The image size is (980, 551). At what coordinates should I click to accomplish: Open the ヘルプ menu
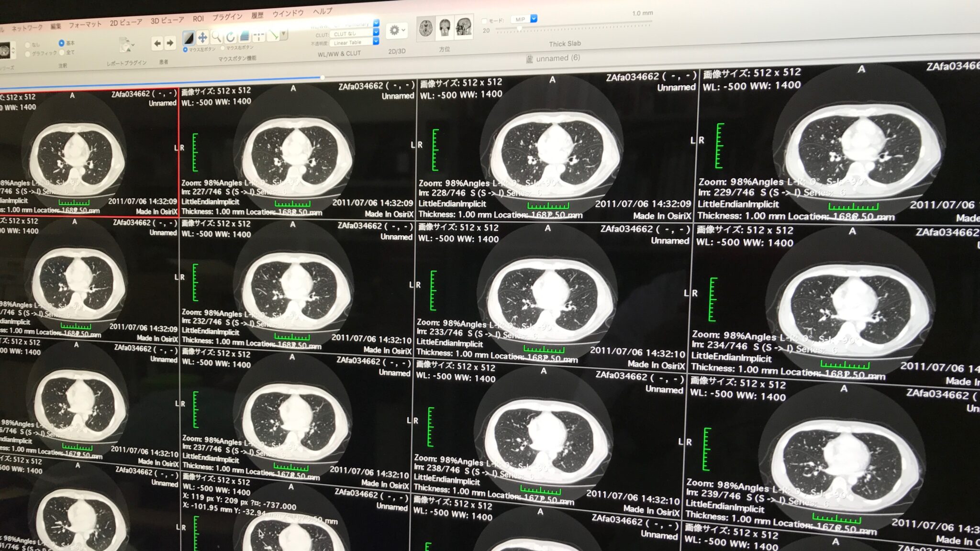(323, 11)
